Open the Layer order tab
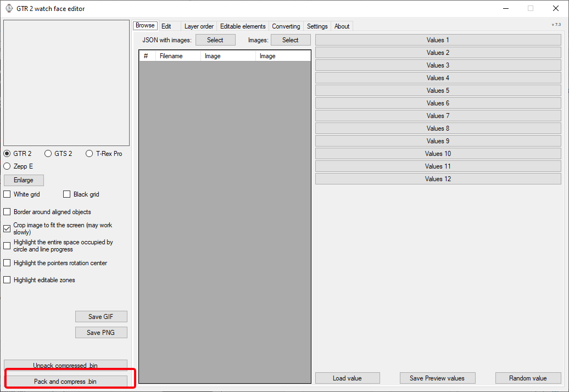Screen dimensions: 569x392 [x=199, y=26]
